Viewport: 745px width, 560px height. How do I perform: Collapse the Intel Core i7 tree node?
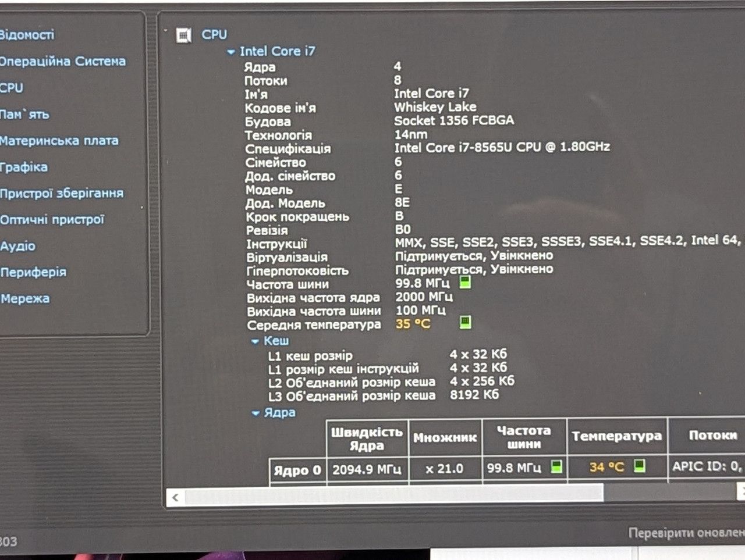point(231,52)
